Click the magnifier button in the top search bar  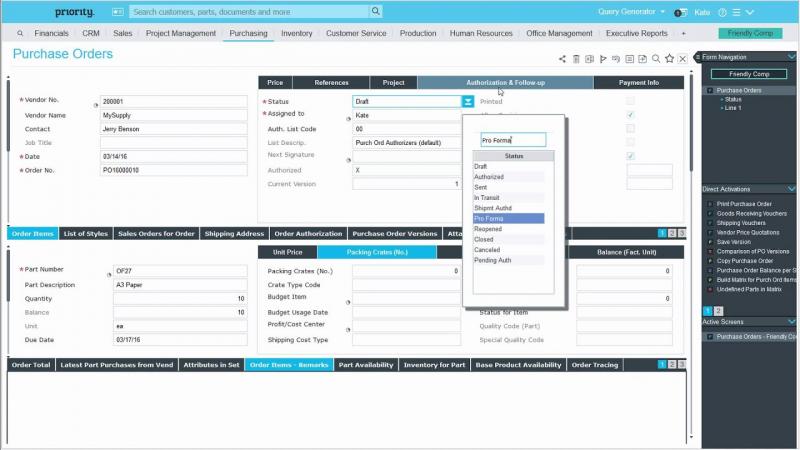(x=376, y=11)
